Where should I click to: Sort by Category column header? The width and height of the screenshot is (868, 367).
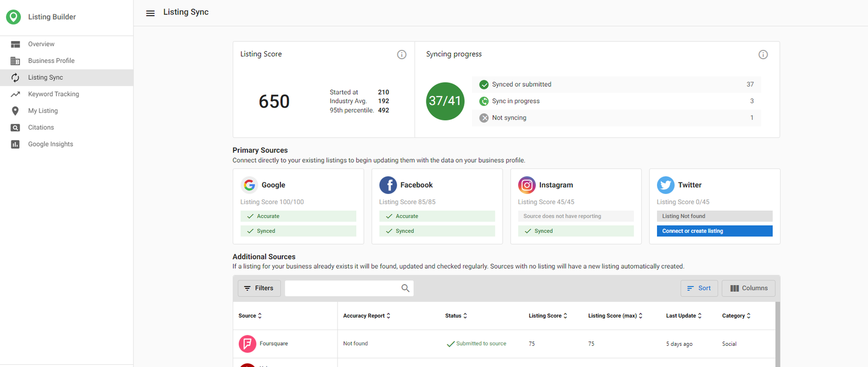pyautogui.click(x=736, y=316)
